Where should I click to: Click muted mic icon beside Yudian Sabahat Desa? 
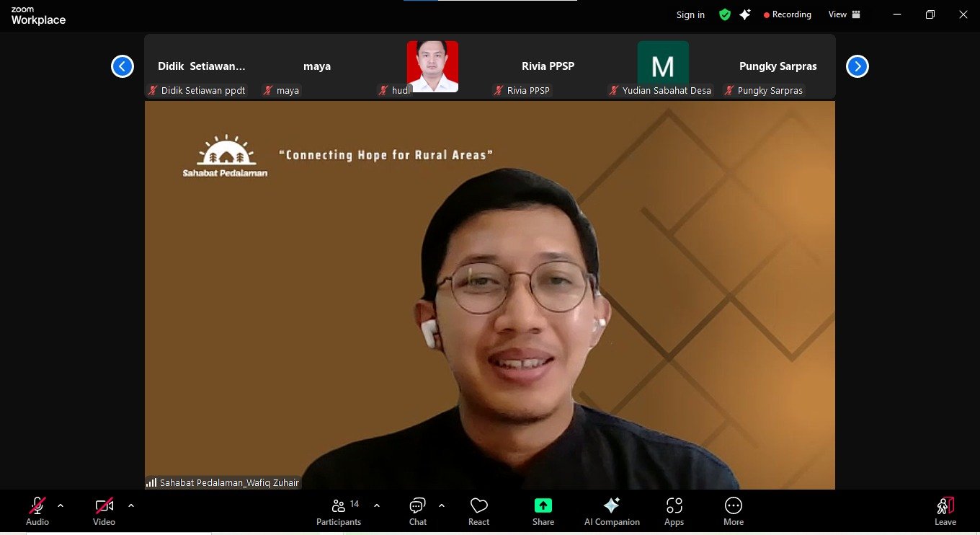(x=614, y=91)
